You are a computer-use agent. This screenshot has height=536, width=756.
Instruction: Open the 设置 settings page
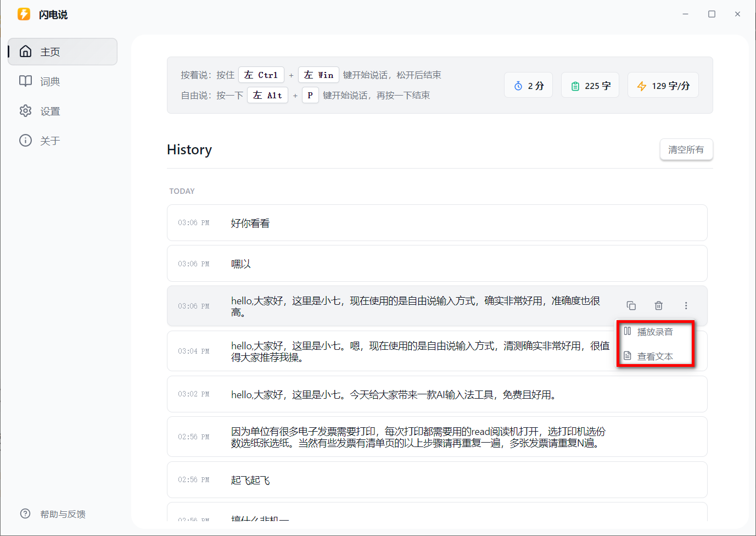coord(49,110)
